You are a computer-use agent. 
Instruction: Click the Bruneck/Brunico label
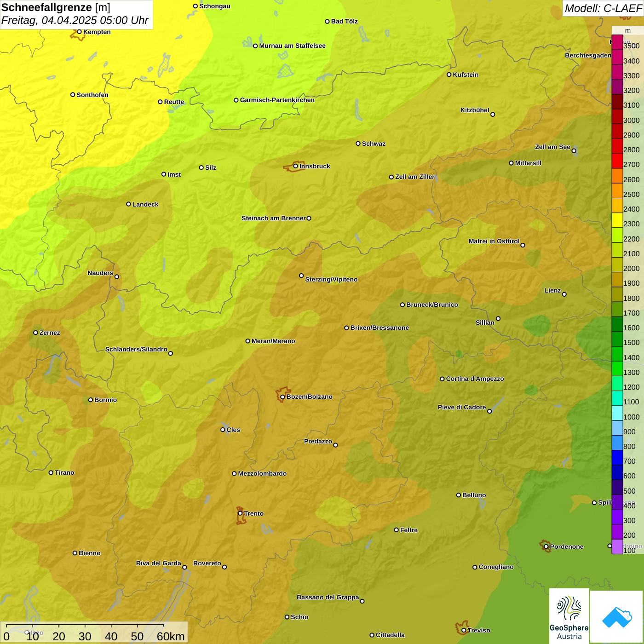pos(432,305)
